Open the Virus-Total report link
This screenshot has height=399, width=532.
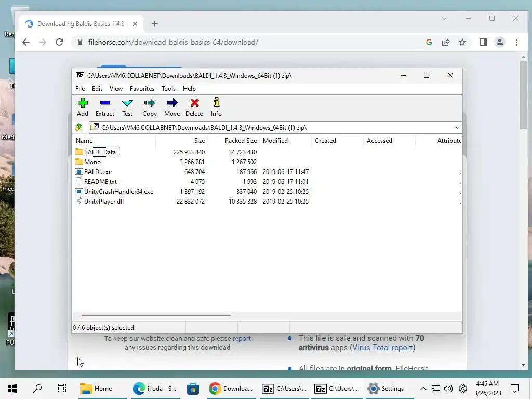(x=383, y=348)
